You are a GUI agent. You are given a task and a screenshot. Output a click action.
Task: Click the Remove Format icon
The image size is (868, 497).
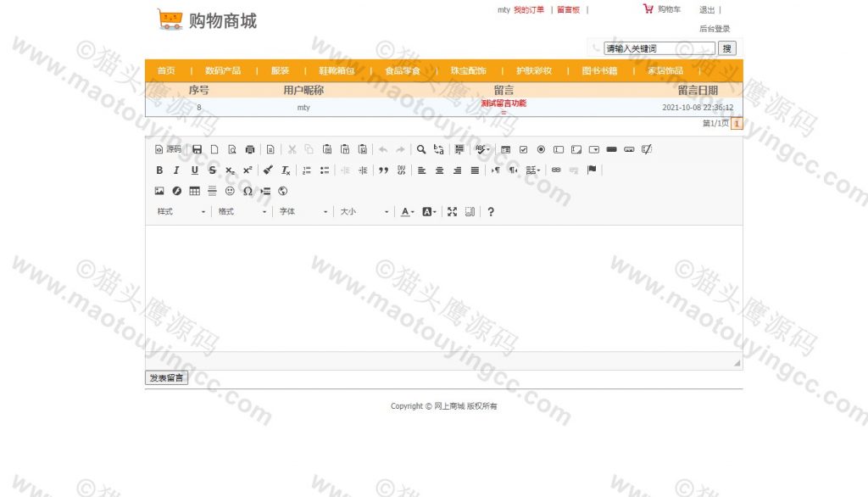[286, 170]
